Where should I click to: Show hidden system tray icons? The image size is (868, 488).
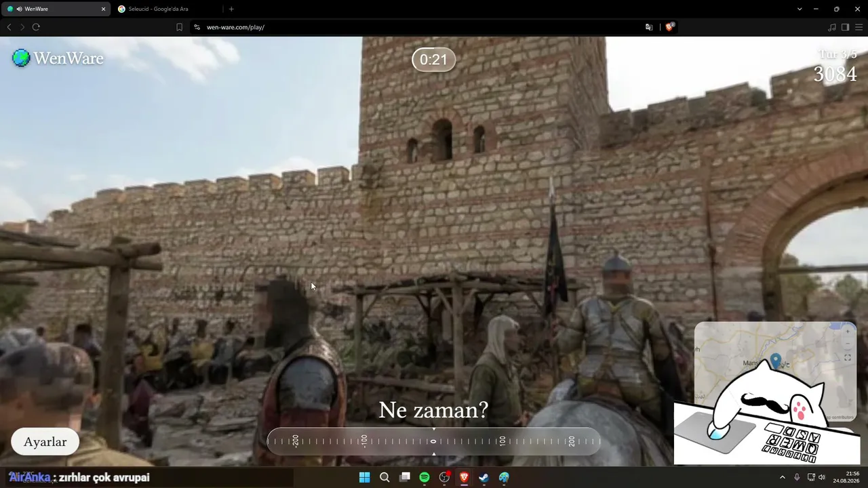click(782, 477)
